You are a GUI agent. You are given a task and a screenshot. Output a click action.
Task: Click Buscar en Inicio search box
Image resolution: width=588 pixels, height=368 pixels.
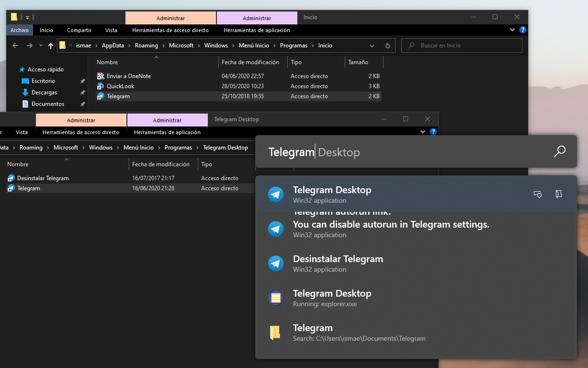pyautogui.click(x=462, y=46)
